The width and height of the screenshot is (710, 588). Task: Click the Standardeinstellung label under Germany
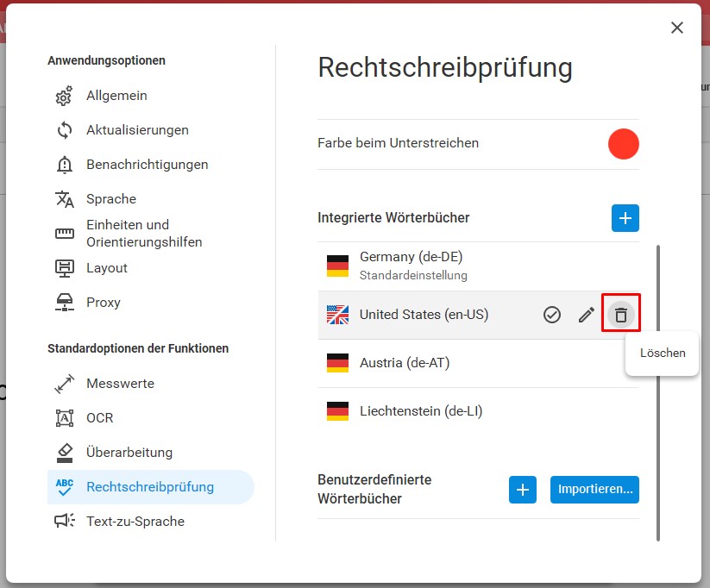click(413, 275)
